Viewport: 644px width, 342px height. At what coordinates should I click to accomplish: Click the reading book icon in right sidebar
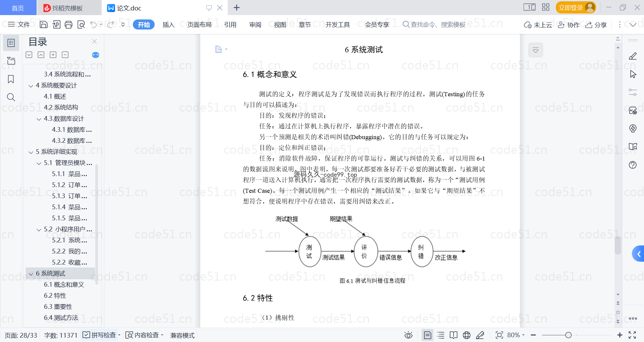(x=633, y=147)
